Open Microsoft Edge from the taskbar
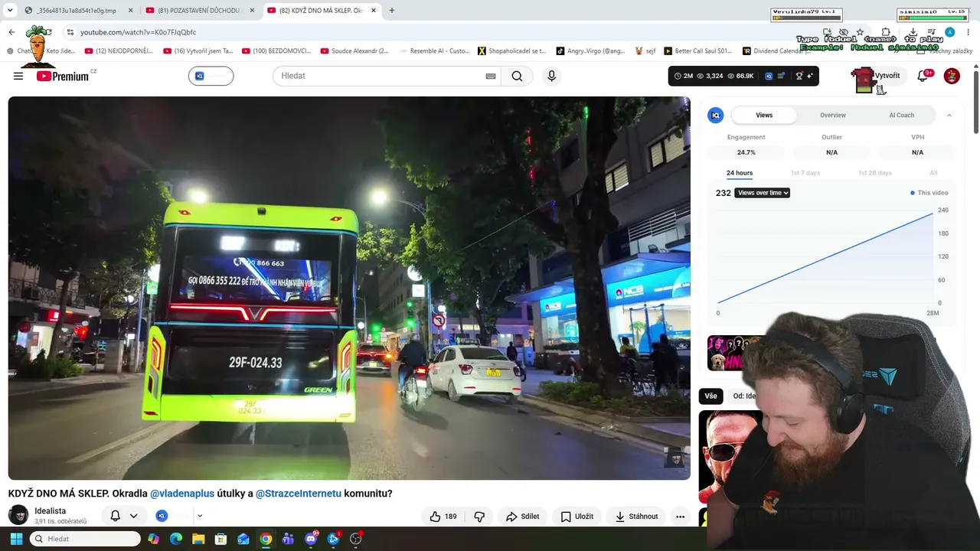This screenshot has width=980, height=551. (x=176, y=539)
